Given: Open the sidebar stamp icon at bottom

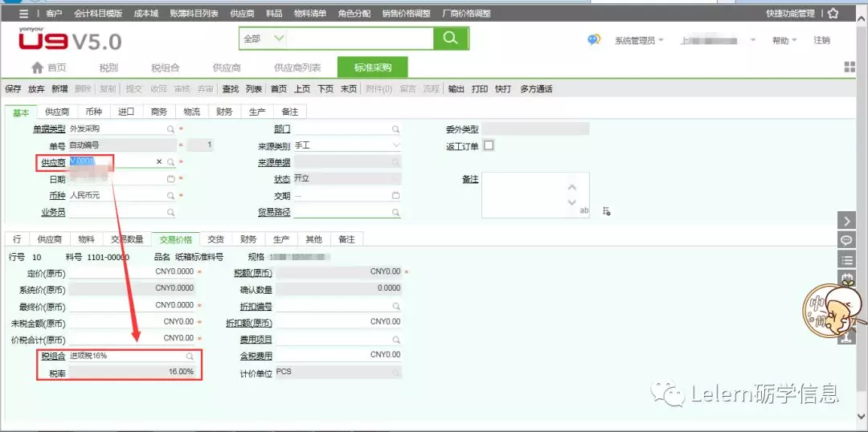Looking at the screenshot, I should click(846, 338).
